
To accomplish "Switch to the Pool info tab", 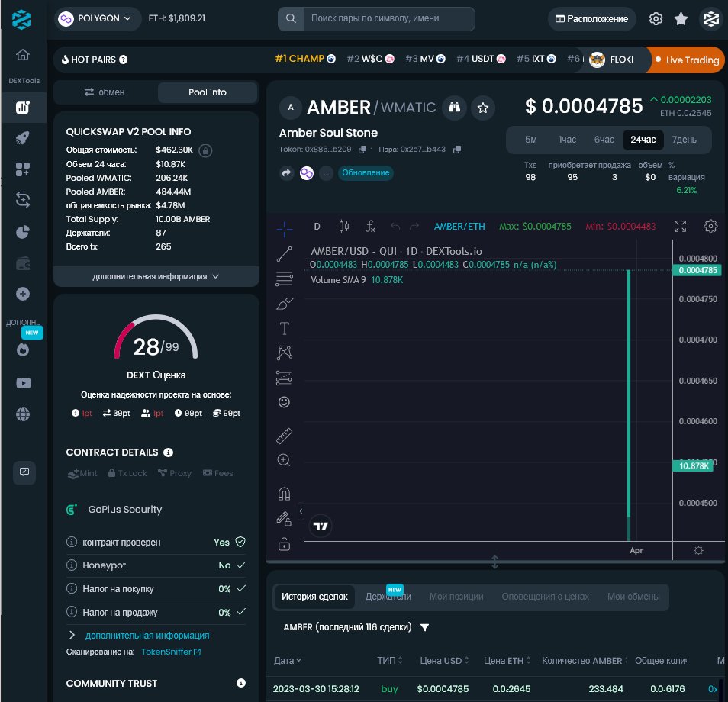I will click(x=207, y=92).
